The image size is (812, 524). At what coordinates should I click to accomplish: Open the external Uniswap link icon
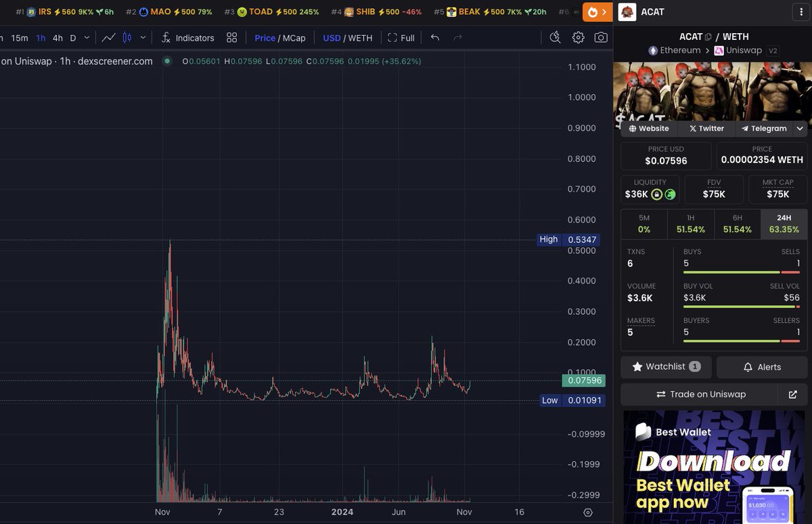pyautogui.click(x=792, y=394)
